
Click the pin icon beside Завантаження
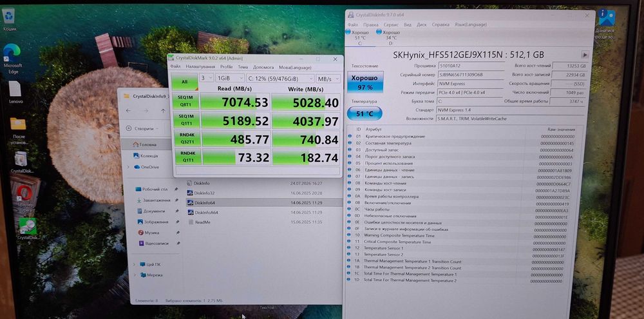point(176,200)
